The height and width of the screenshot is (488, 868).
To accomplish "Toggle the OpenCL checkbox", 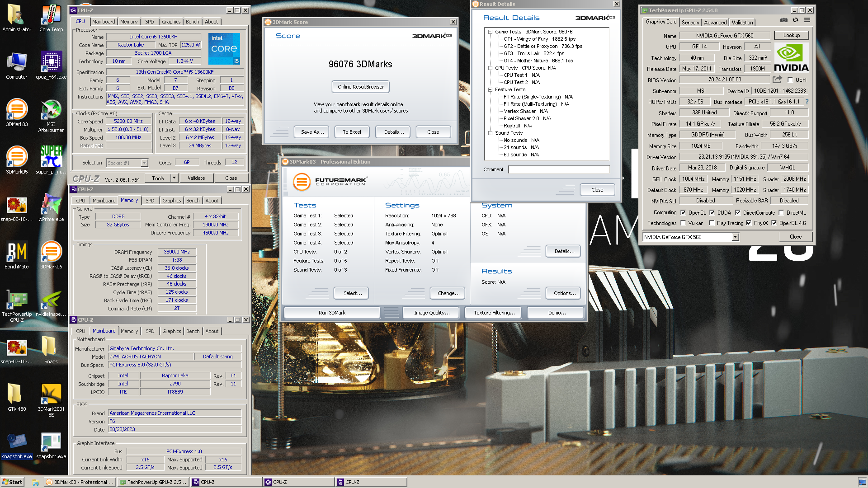I will coord(683,212).
